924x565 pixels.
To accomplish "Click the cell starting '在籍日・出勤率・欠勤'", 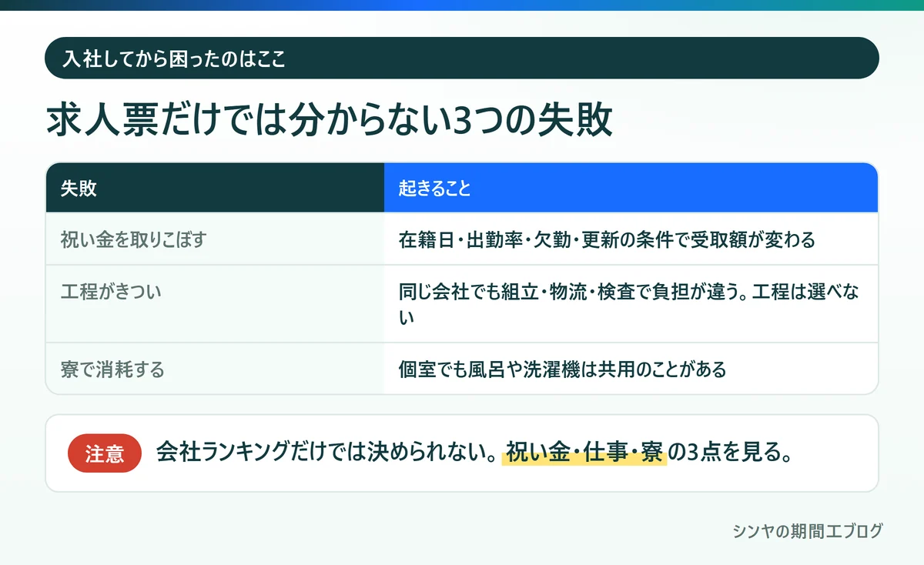I will (x=631, y=239).
